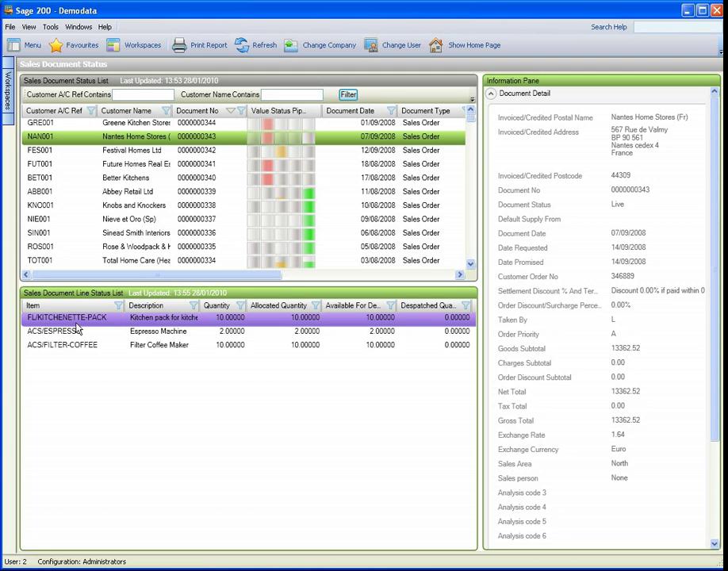
Task: Click the Print Report printer icon
Action: tap(179, 45)
